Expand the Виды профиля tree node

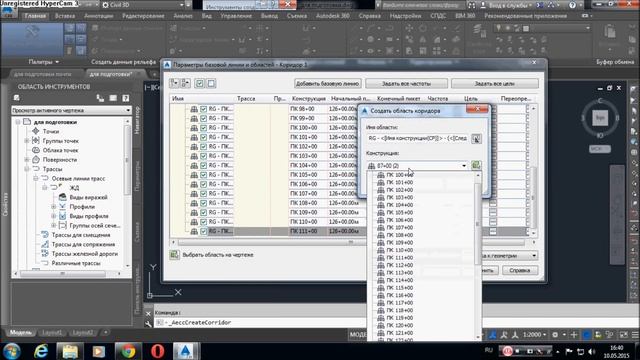click(54, 216)
